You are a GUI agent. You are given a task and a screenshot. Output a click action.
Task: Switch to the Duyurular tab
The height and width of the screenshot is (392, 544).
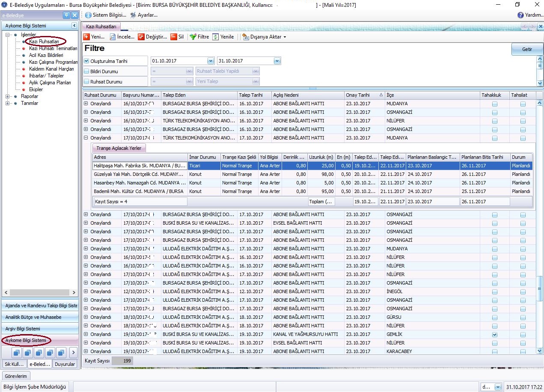(x=65, y=364)
